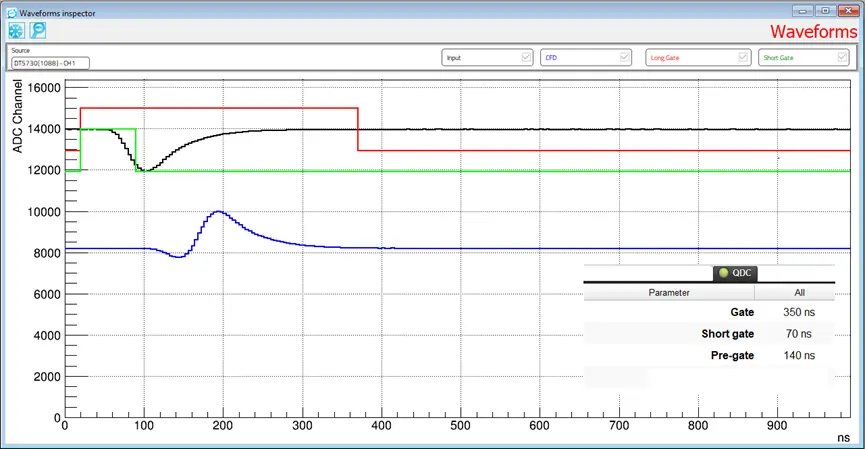Screen dimensions: 865x449
Task: Click the All column header
Action: 799,292
